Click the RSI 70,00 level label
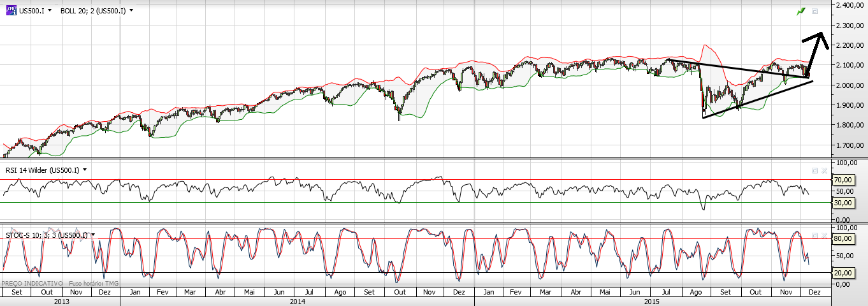This screenshot has height=306, width=868. [x=843, y=180]
